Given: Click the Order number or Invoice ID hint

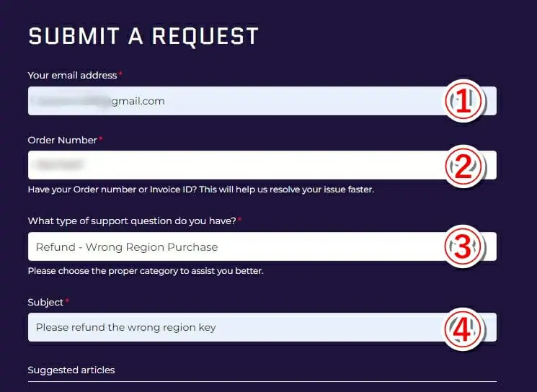Looking at the screenshot, I should pyautogui.click(x=200, y=190).
